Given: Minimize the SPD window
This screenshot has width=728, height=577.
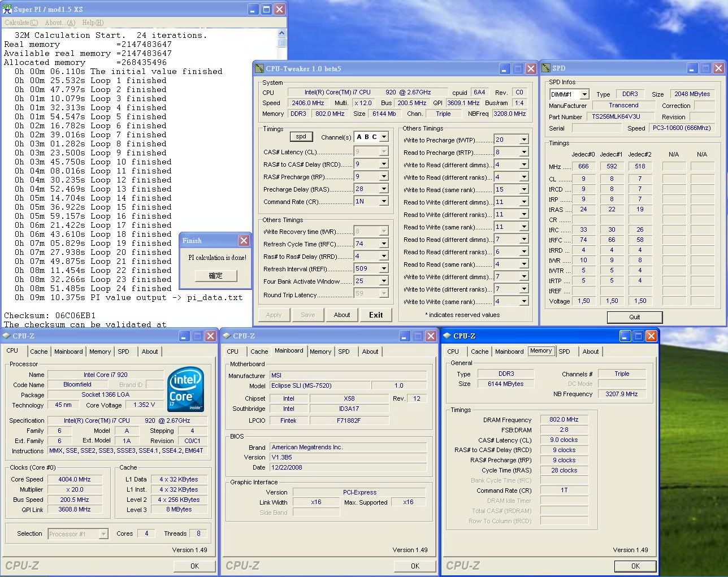Looking at the screenshot, I should (693, 68).
